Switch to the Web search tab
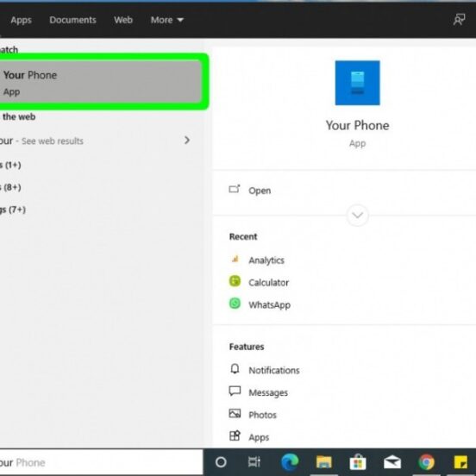This screenshot has width=476, height=476. (x=123, y=20)
